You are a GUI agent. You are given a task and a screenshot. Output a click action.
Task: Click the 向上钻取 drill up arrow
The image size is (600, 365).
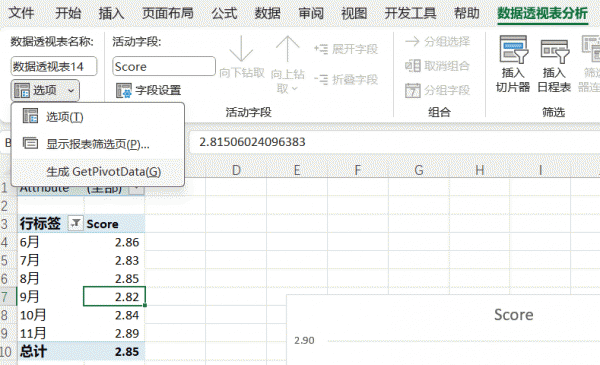[287, 64]
